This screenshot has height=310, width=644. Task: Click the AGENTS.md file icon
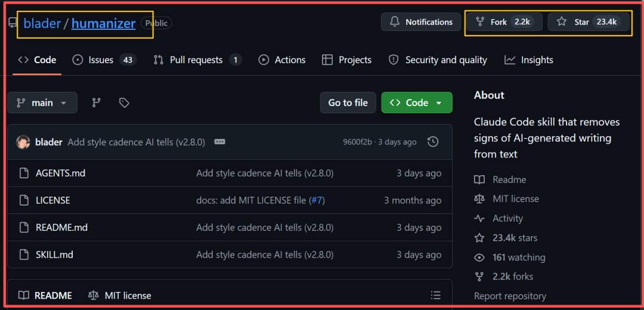[24, 173]
